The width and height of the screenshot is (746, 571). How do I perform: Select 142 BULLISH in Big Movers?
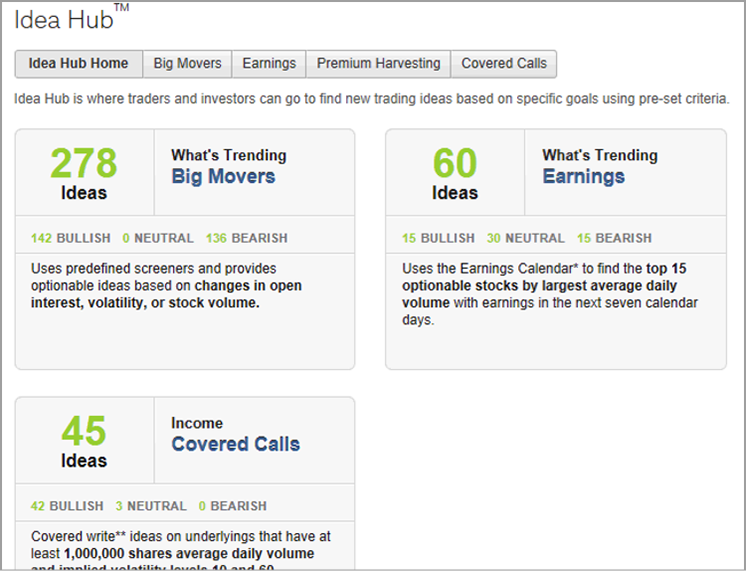pyautogui.click(x=71, y=238)
